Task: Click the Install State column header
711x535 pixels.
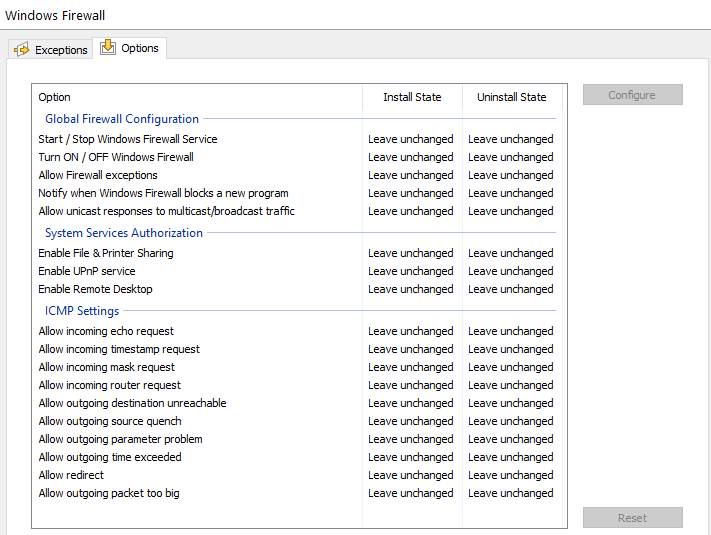Action: point(412,97)
